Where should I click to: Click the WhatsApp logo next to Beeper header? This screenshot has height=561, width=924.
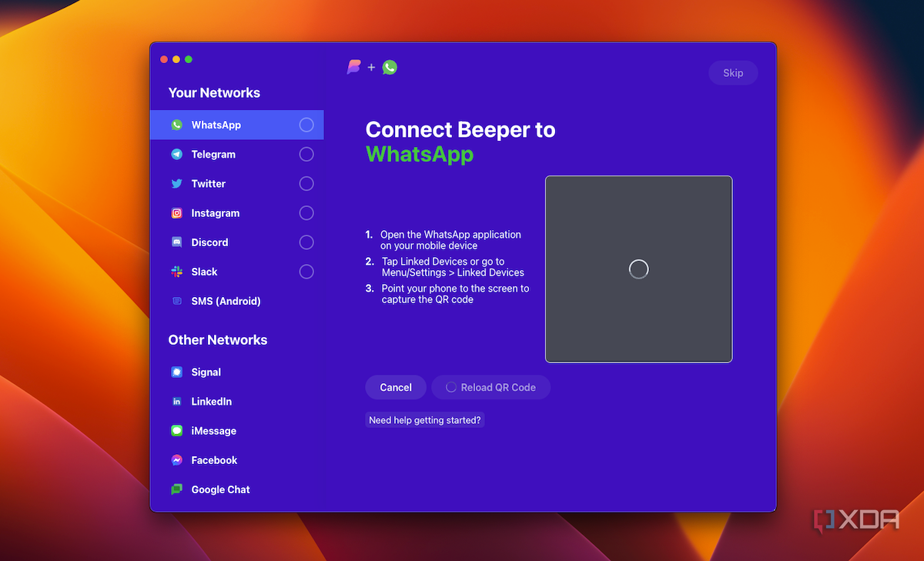click(390, 67)
